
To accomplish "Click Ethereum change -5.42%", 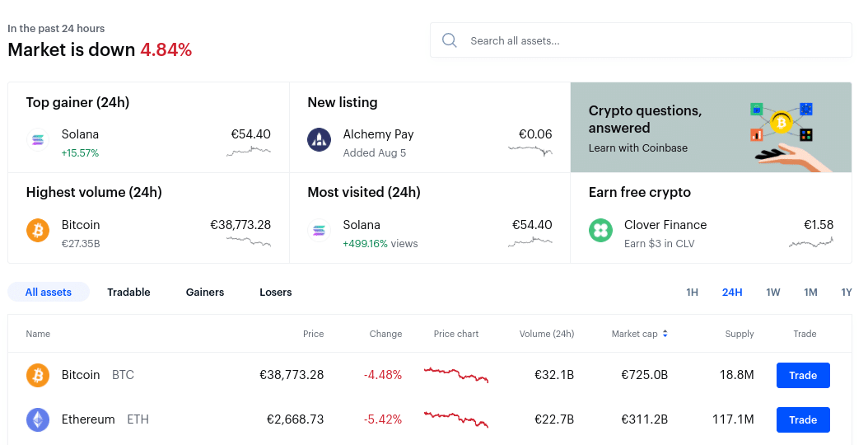I will coord(383,419).
